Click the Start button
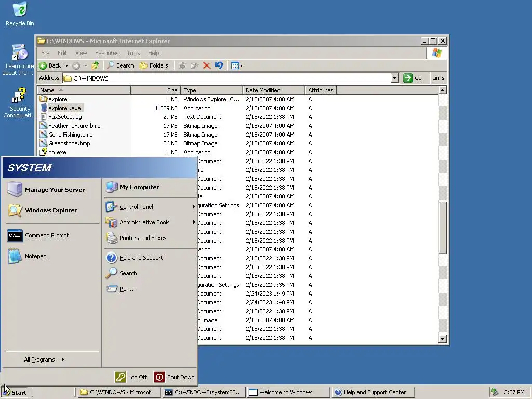 [x=15, y=393]
